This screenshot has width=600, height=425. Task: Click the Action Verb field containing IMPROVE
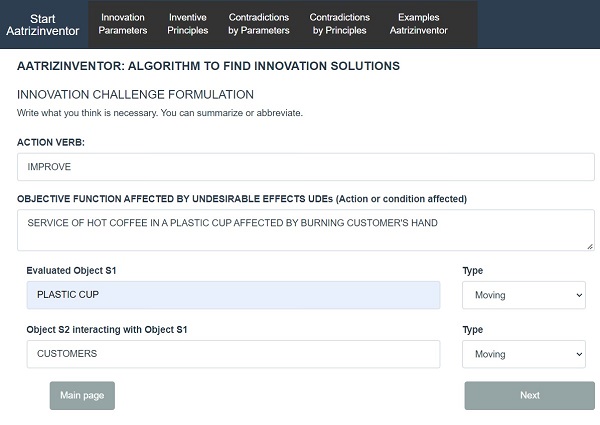tap(306, 167)
